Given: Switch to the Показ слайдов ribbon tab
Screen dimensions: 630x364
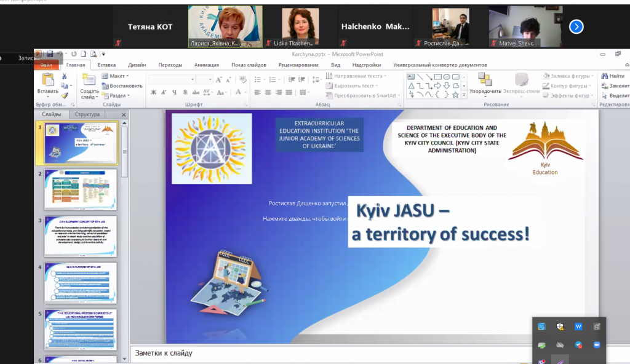Looking at the screenshot, I should pos(249,65).
